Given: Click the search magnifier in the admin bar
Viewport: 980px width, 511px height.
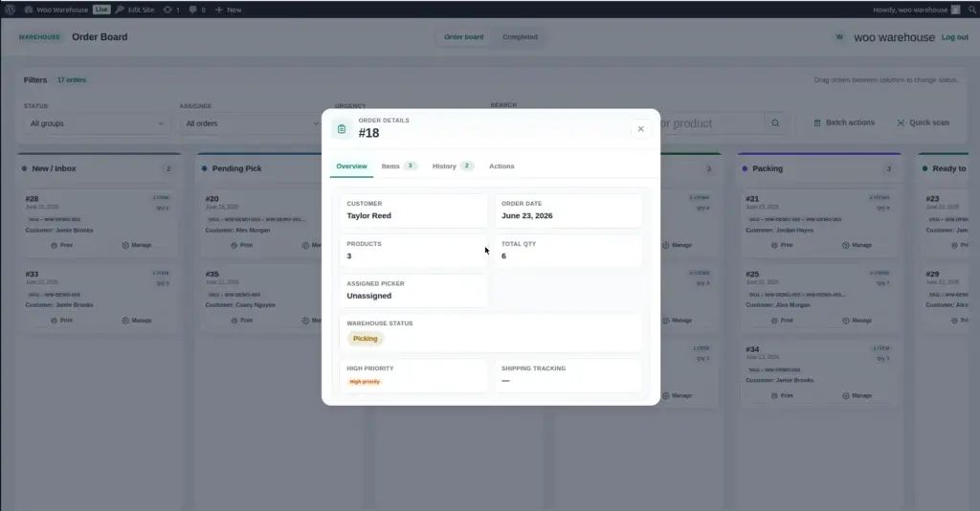Looking at the screenshot, I should coord(972,10).
